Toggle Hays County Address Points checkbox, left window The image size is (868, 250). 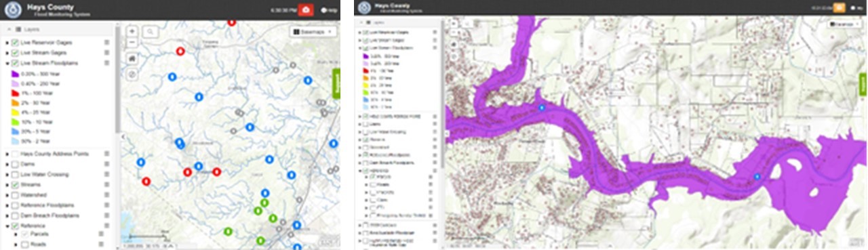pyautogui.click(x=15, y=154)
